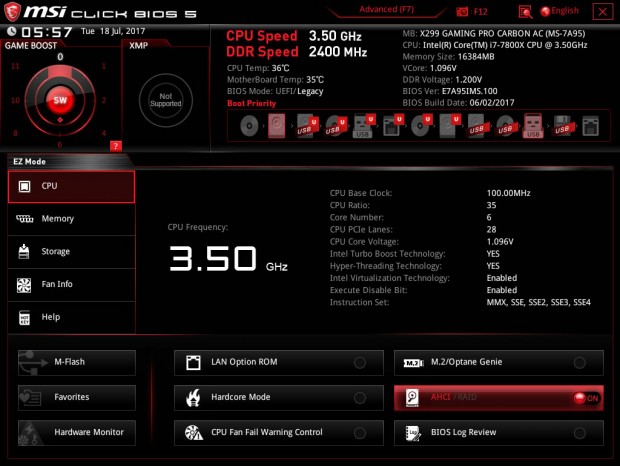Select legacy USB hard disk boot device
The image size is (620, 466).
(477, 126)
